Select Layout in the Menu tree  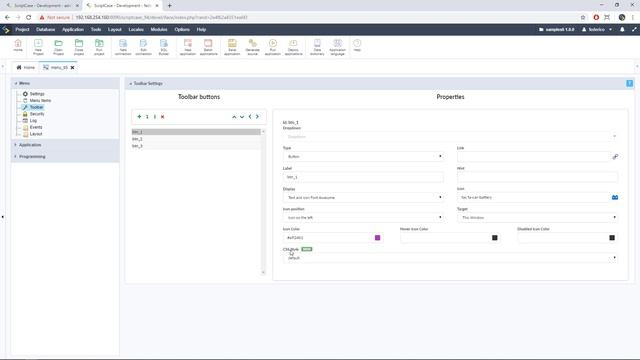click(x=36, y=134)
